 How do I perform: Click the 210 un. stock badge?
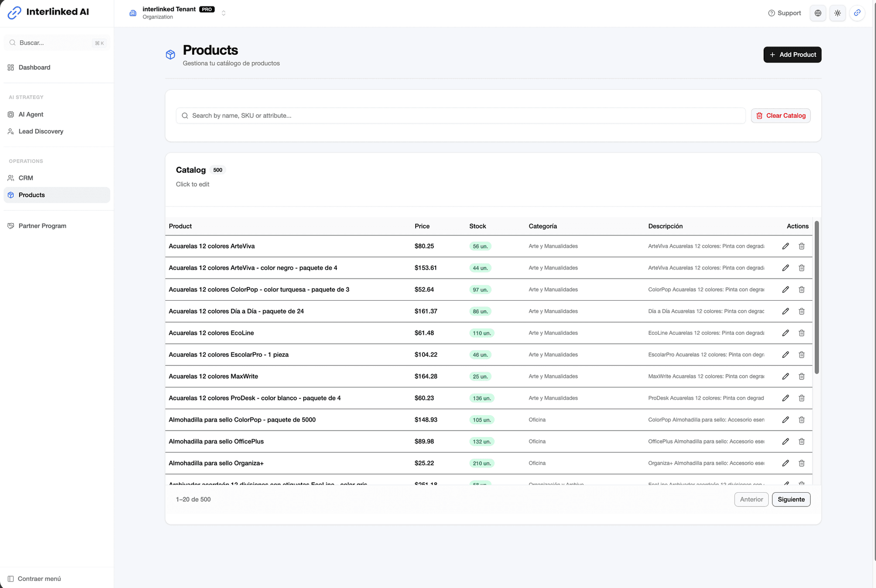(x=482, y=463)
